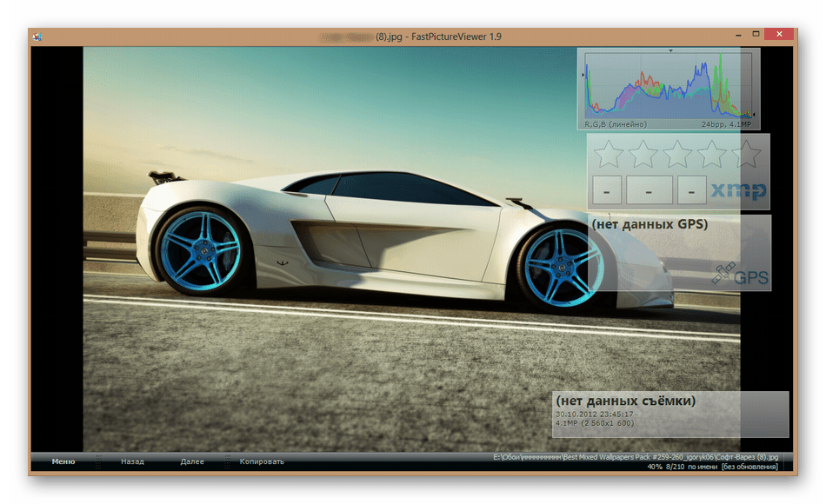Image resolution: width=826 pixels, height=504 pixels.
Task: Set rating to two stars
Action: [x=643, y=154]
